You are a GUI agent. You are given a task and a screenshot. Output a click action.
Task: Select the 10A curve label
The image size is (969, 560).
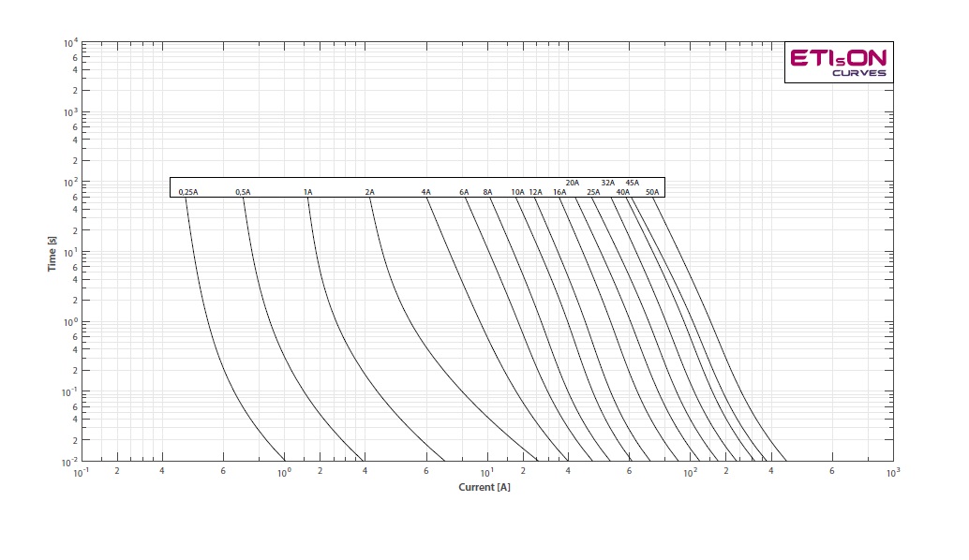pyautogui.click(x=517, y=193)
